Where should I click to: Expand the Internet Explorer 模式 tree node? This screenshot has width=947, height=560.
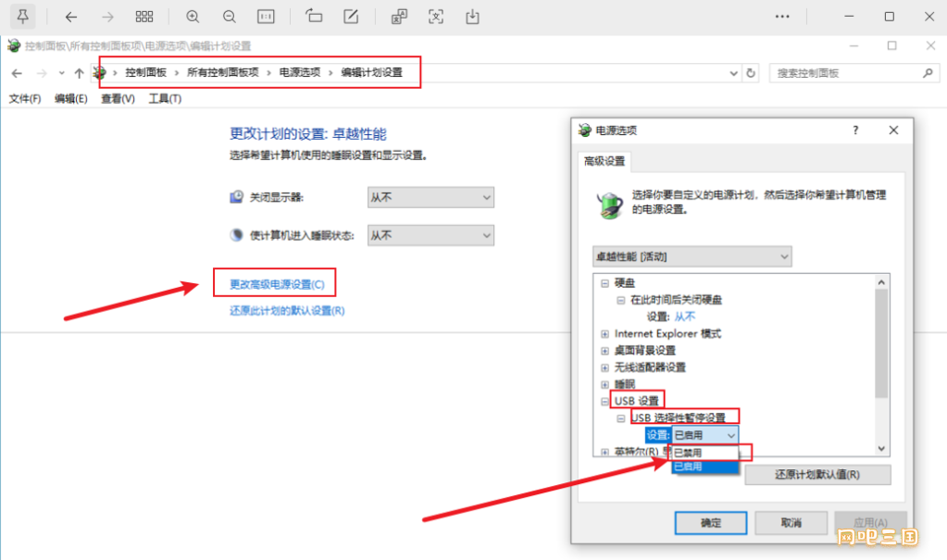604,334
